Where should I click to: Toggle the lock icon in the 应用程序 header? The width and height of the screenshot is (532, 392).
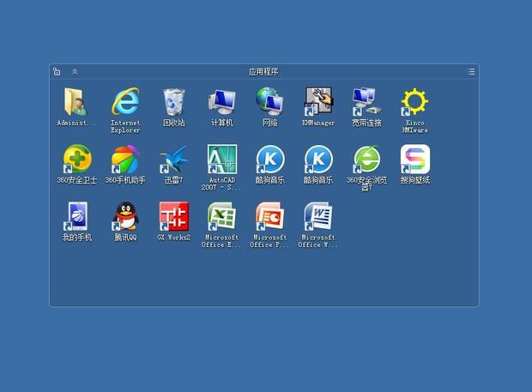[x=57, y=71]
